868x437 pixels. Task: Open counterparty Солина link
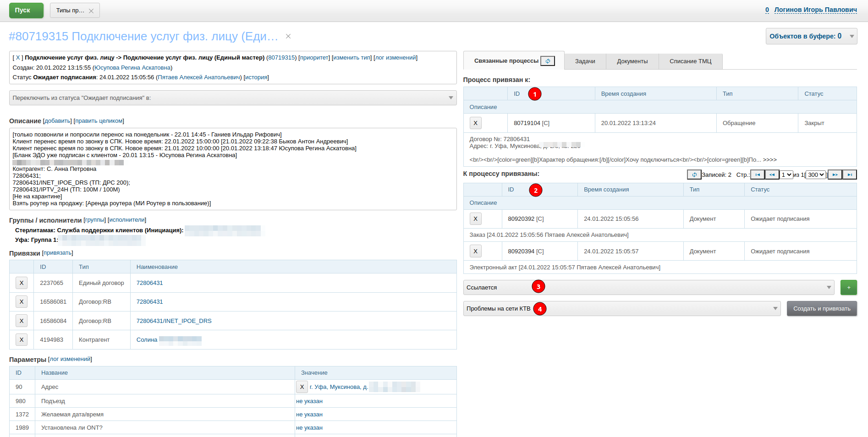pyautogui.click(x=147, y=339)
